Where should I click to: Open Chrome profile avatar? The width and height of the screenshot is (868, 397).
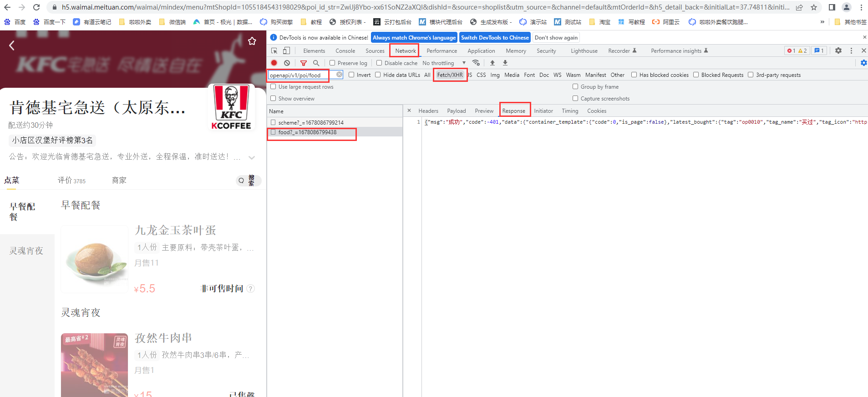tap(847, 7)
